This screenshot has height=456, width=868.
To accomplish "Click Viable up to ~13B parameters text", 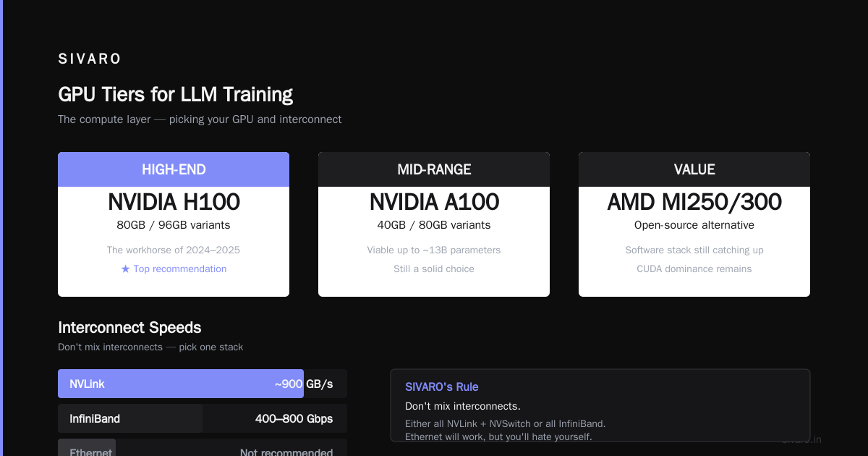I will (434, 250).
